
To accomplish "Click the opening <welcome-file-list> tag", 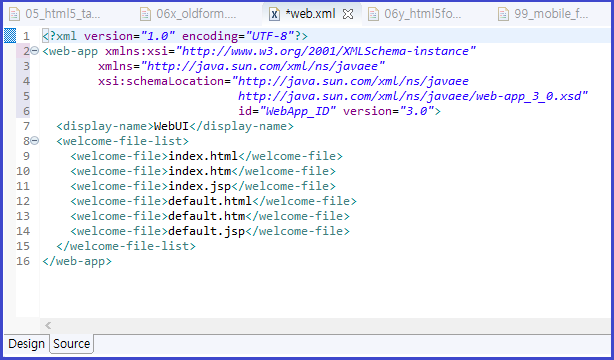I will pyautogui.click(x=122, y=141).
